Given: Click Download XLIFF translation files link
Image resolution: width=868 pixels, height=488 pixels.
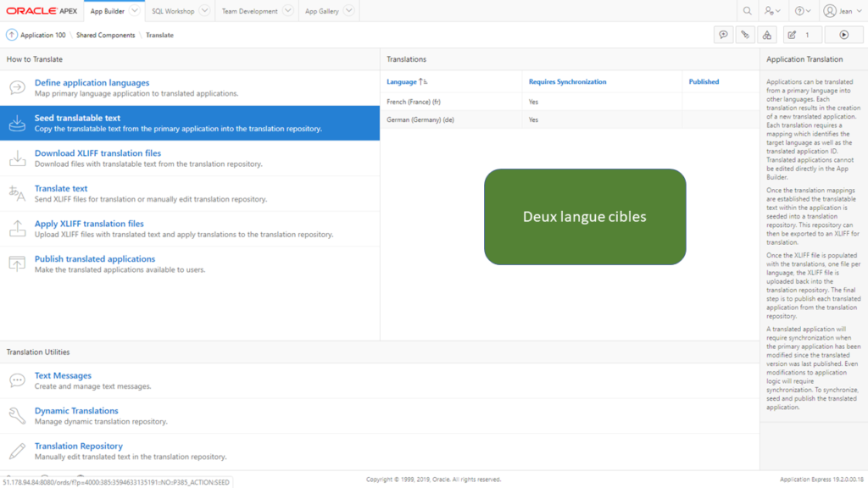Looking at the screenshot, I should [97, 153].
